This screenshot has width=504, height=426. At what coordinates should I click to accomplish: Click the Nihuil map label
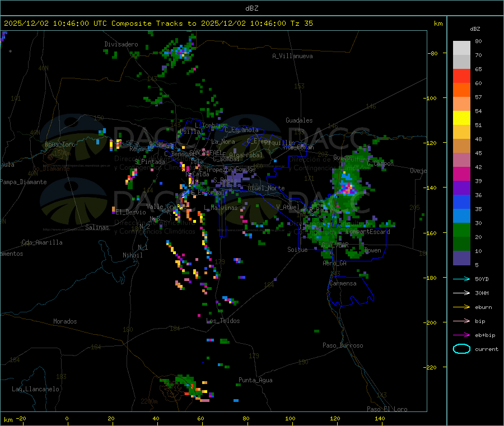pyautogui.click(x=133, y=255)
